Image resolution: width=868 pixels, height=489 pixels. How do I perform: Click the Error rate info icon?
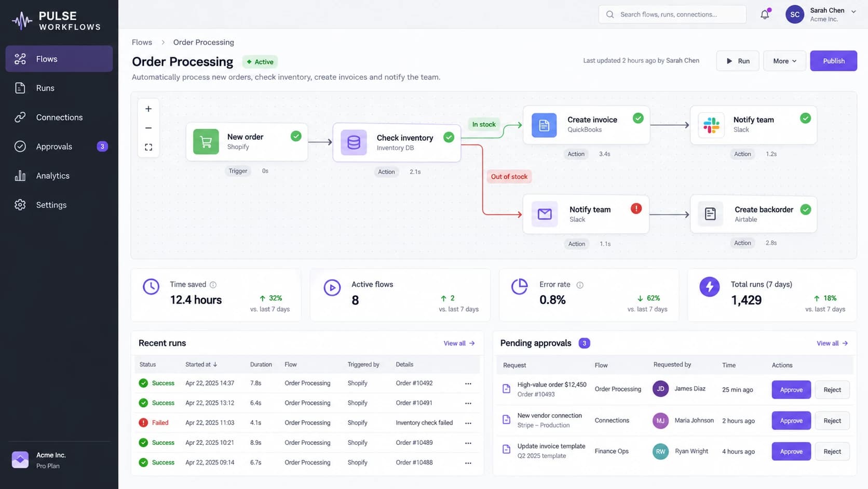580,285
